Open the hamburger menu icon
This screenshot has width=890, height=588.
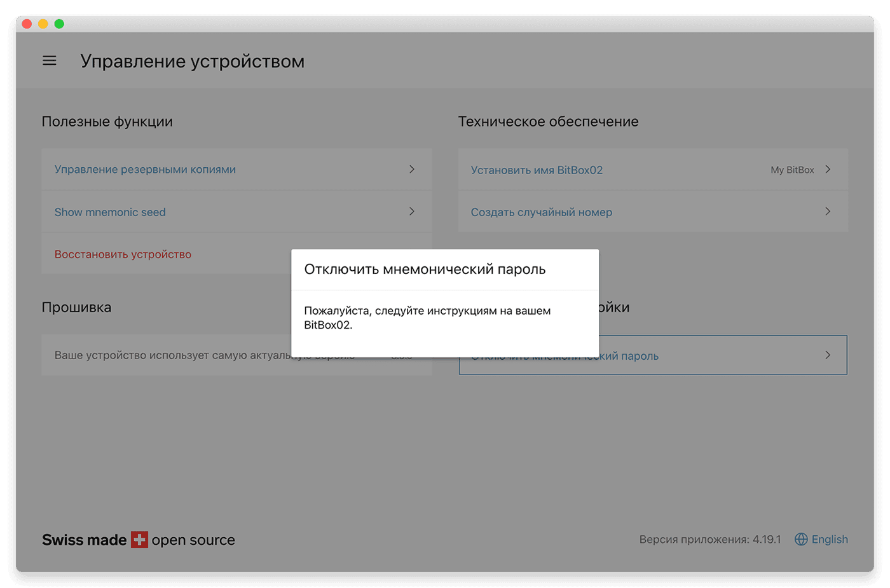(50, 61)
